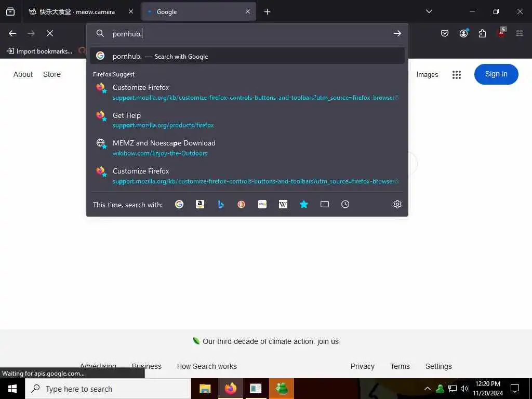Viewport: 532px width, 399px height.
Task: Search this time with eBay icon
Action: [262, 204]
